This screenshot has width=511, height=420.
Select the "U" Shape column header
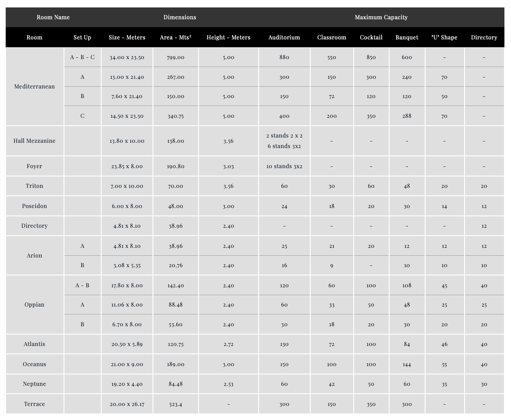click(x=444, y=38)
